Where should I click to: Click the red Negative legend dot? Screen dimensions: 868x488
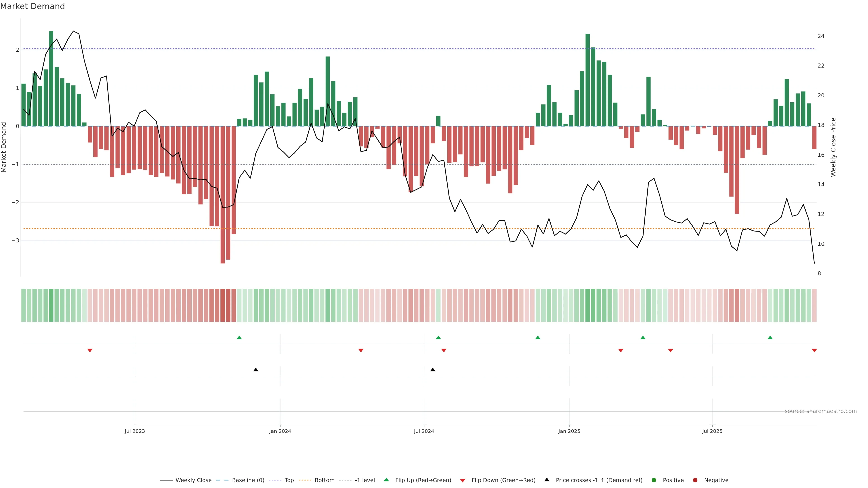click(695, 480)
